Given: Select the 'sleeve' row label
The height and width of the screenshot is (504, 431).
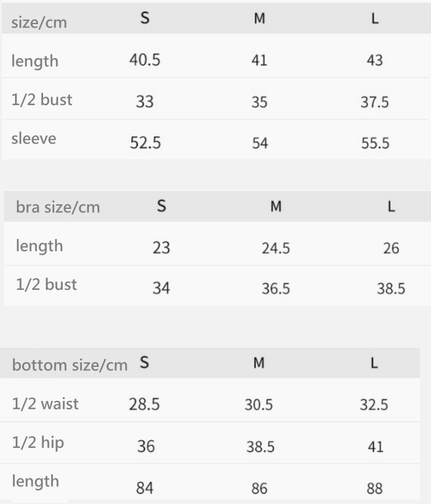Looking at the screenshot, I should [x=34, y=138].
